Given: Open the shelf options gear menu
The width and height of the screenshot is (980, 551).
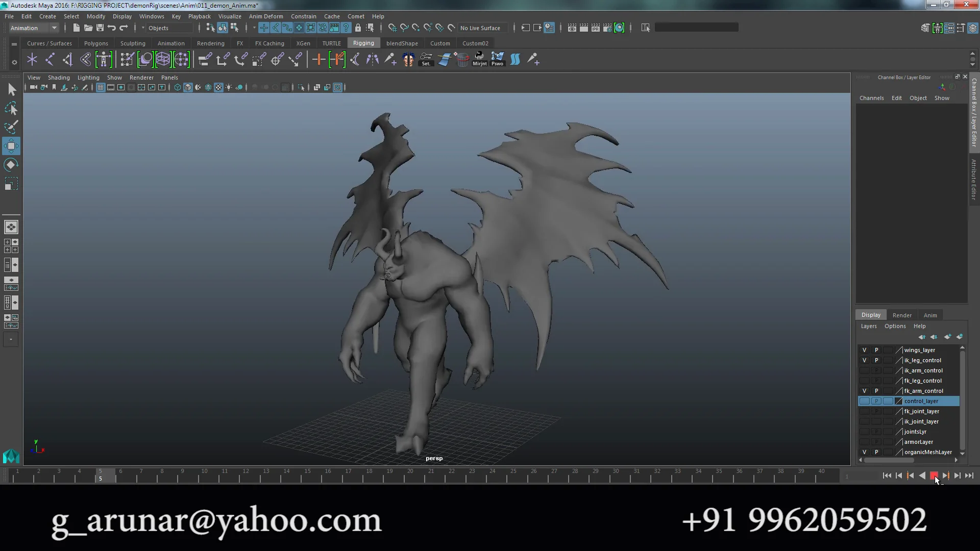Looking at the screenshot, I should point(14,62).
